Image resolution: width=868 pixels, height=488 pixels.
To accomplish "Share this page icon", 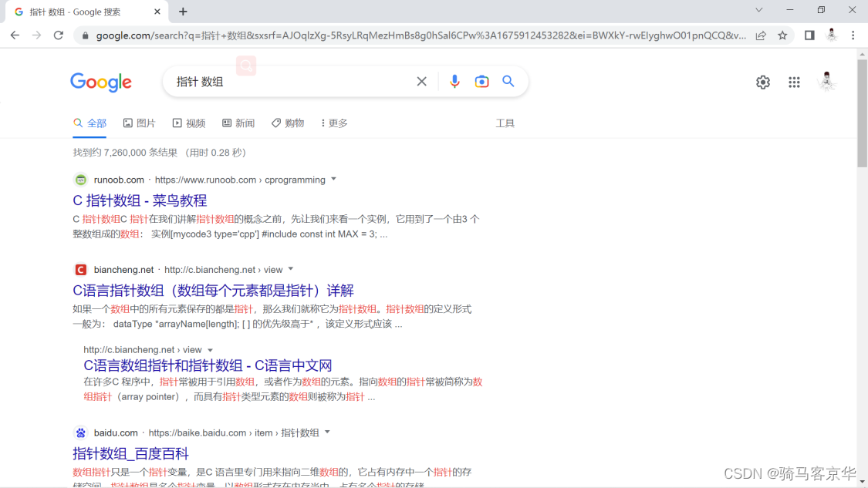I will (761, 35).
